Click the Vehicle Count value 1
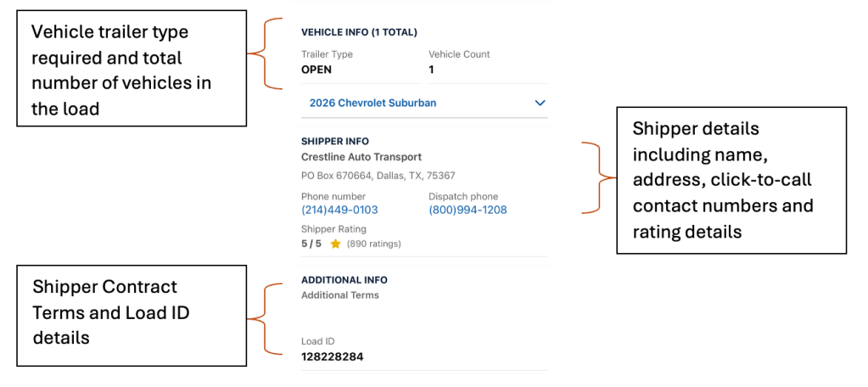The height and width of the screenshot is (387, 868). pos(431,70)
